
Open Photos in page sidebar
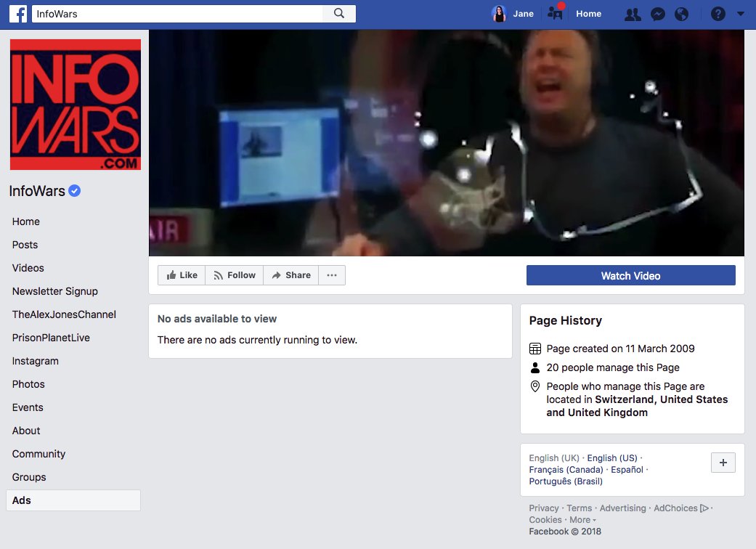tap(28, 384)
